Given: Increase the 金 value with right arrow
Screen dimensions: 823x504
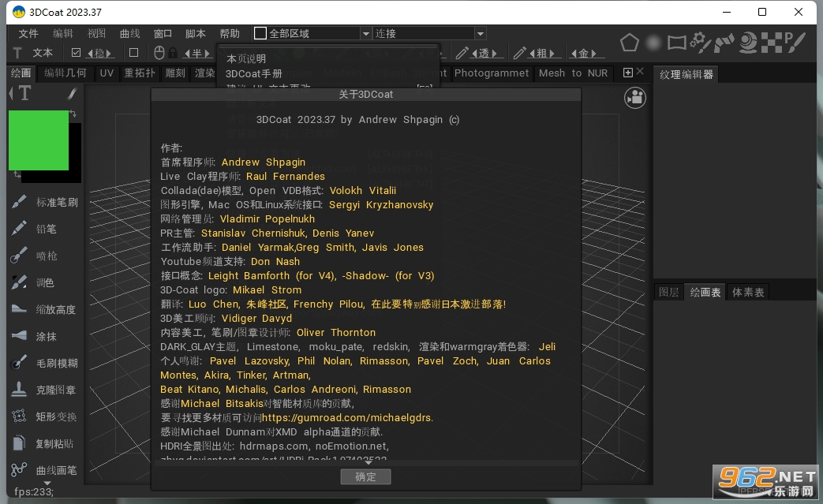Looking at the screenshot, I should click(x=593, y=53).
